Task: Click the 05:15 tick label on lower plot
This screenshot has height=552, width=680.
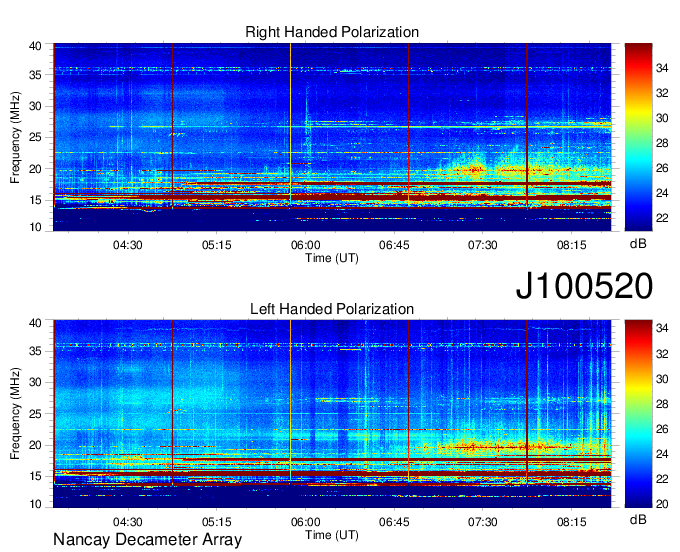Action: [x=216, y=522]
